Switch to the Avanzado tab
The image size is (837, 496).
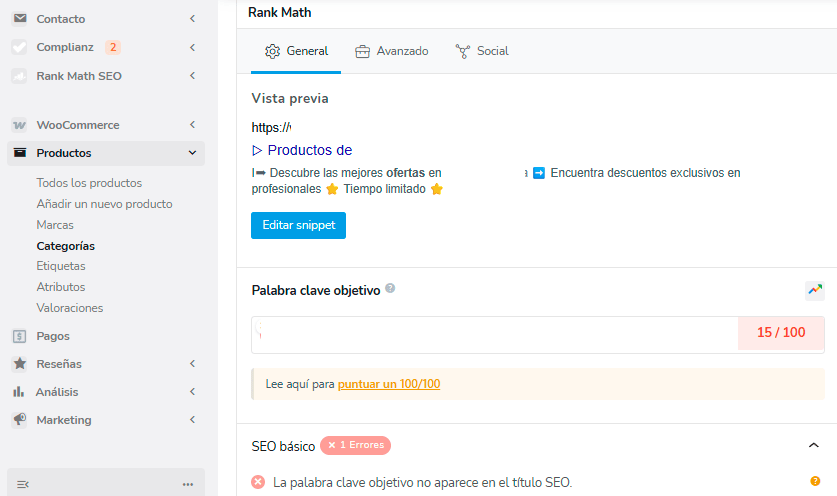[x=391, y=51]
